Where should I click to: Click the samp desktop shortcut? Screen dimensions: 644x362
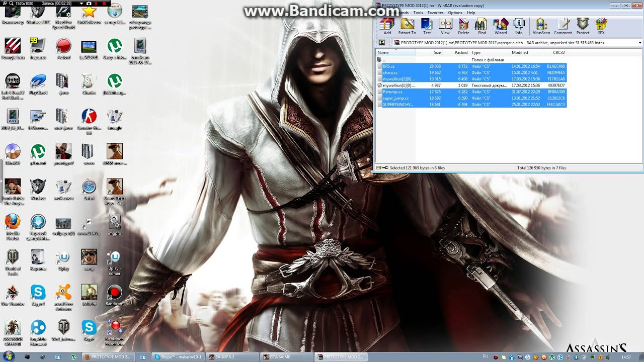(89, 260)
